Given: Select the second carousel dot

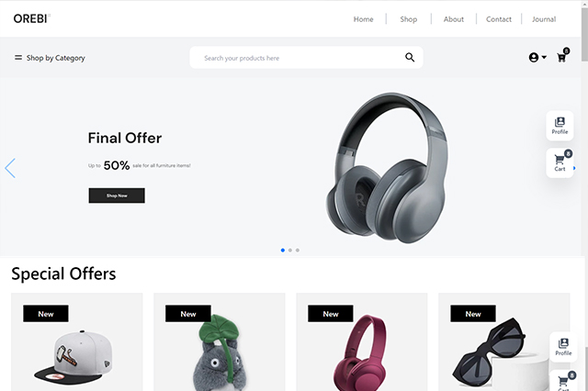Looking at the screenshot, I should point(290,251).
